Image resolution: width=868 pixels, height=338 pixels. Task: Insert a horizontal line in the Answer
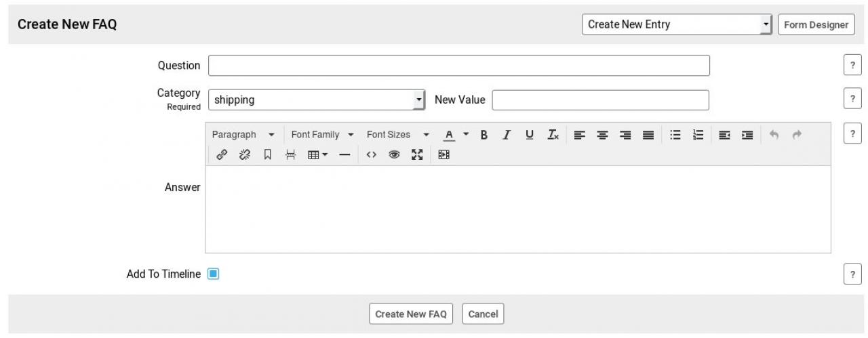point(344,154)
